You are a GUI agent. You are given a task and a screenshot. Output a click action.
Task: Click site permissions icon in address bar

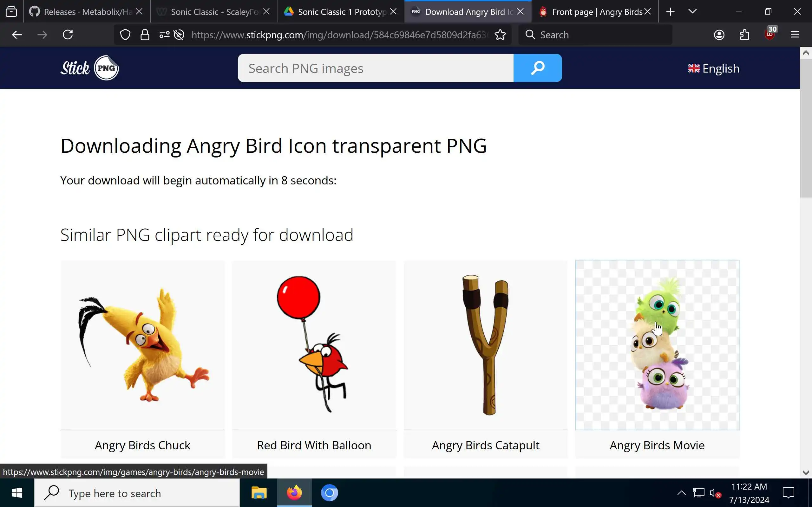164,35
